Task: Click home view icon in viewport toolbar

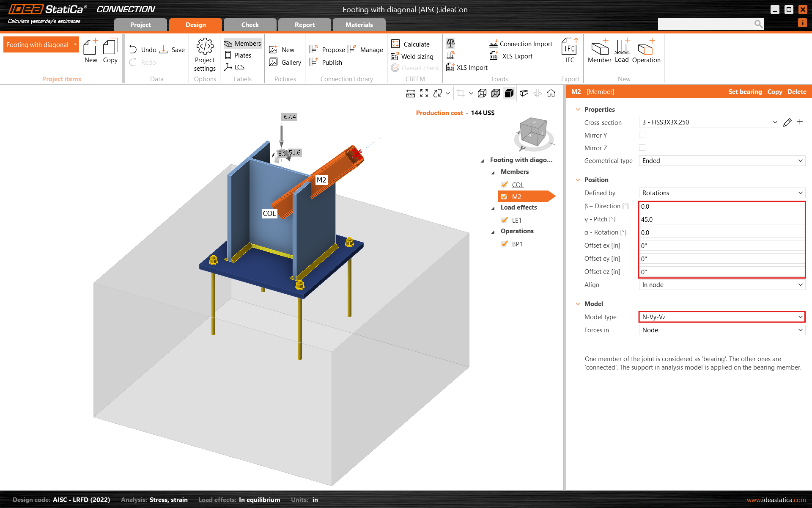Action: pos(551,93)
